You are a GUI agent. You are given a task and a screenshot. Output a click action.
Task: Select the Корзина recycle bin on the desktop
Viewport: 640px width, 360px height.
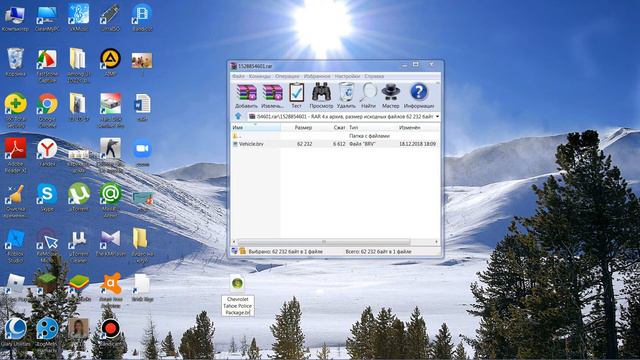[16, 62]
